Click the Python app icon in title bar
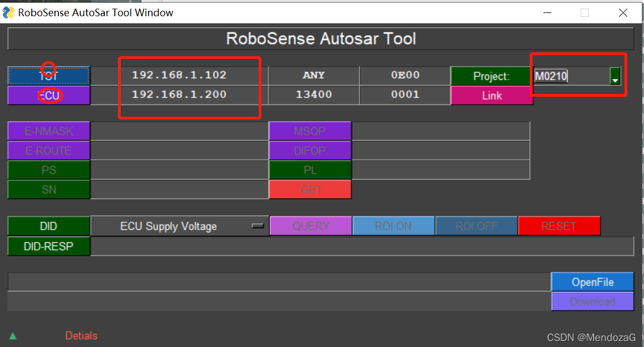 (9, 13)
